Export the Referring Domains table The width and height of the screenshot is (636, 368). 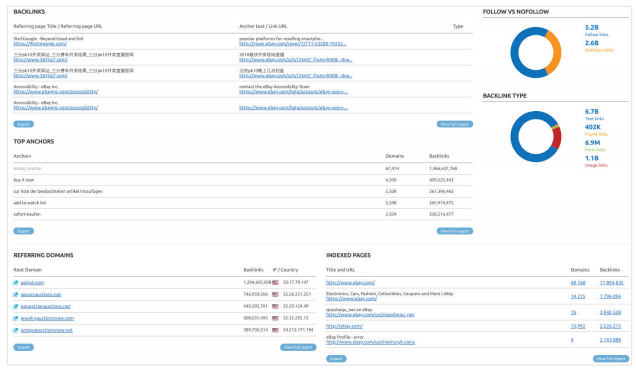point(24,347)
